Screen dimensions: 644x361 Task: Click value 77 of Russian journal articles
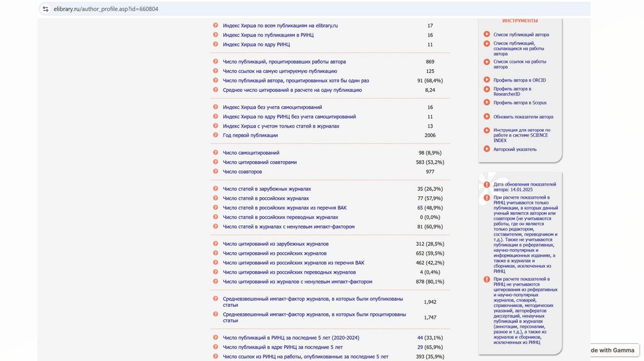click(420, 198)
